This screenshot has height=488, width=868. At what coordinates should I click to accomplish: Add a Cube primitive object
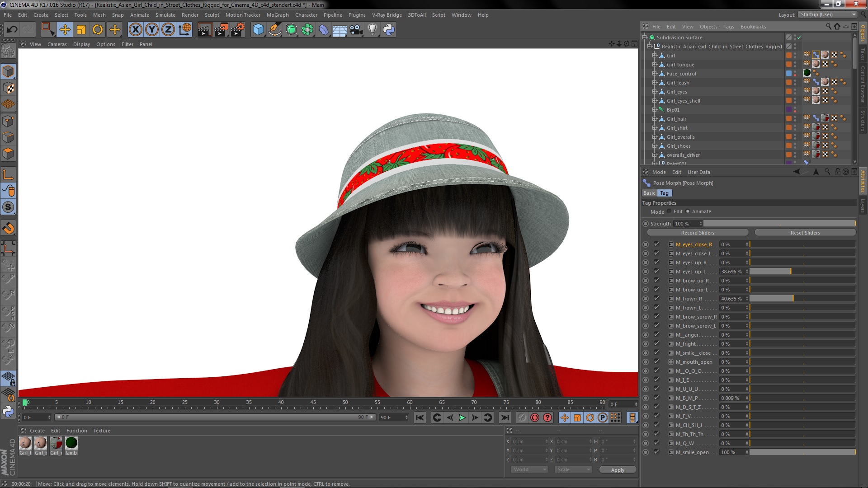258,30
